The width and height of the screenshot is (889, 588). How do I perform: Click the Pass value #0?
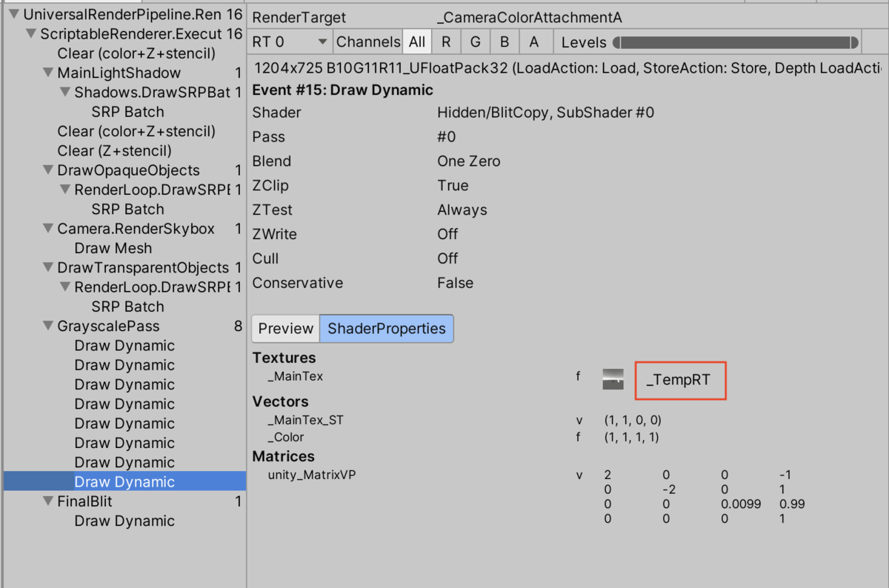[447, 137]
